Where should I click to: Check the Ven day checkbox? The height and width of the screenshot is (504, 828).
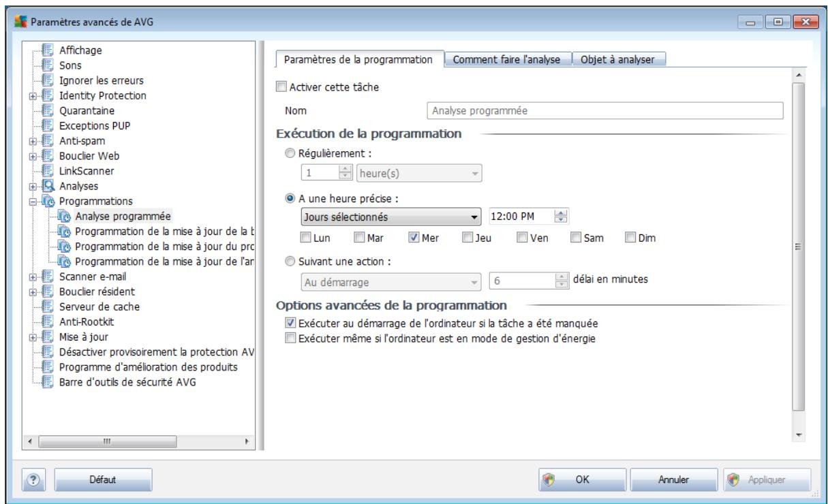[521, 237]
